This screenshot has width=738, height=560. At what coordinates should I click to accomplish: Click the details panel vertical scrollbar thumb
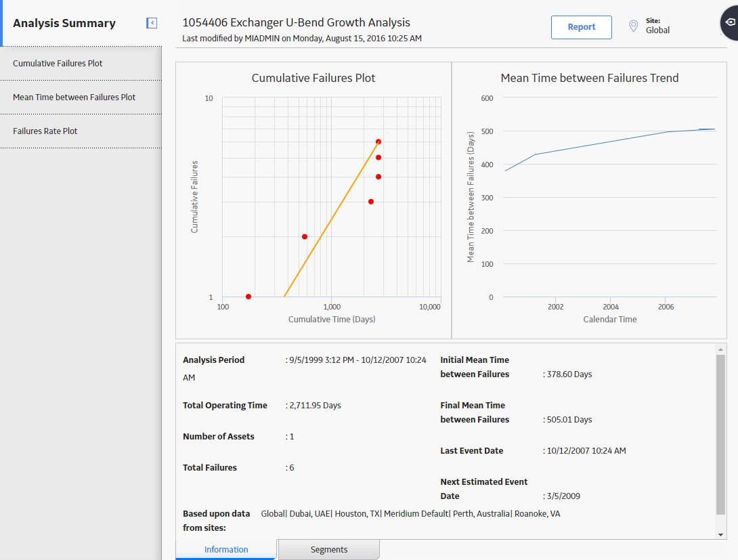pos(720,435)
